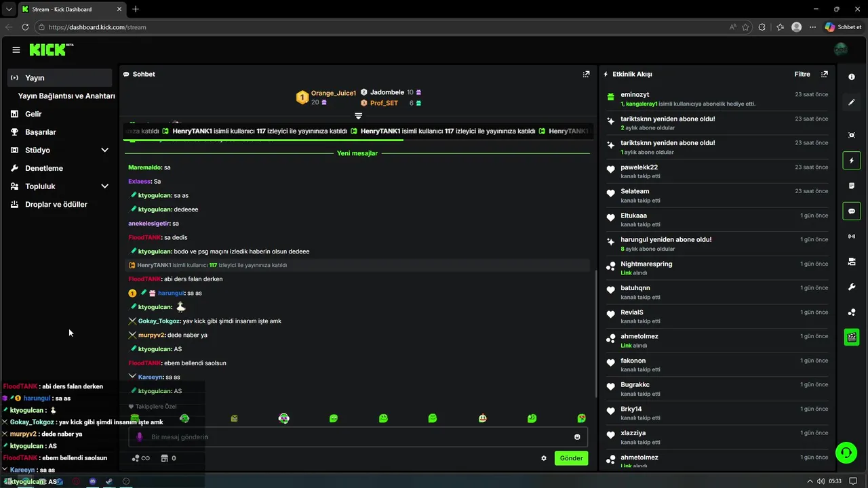Viewport: 868px width, 488px height.
Task: Click pawelekk22 follow event
Action: click(717, 171)
